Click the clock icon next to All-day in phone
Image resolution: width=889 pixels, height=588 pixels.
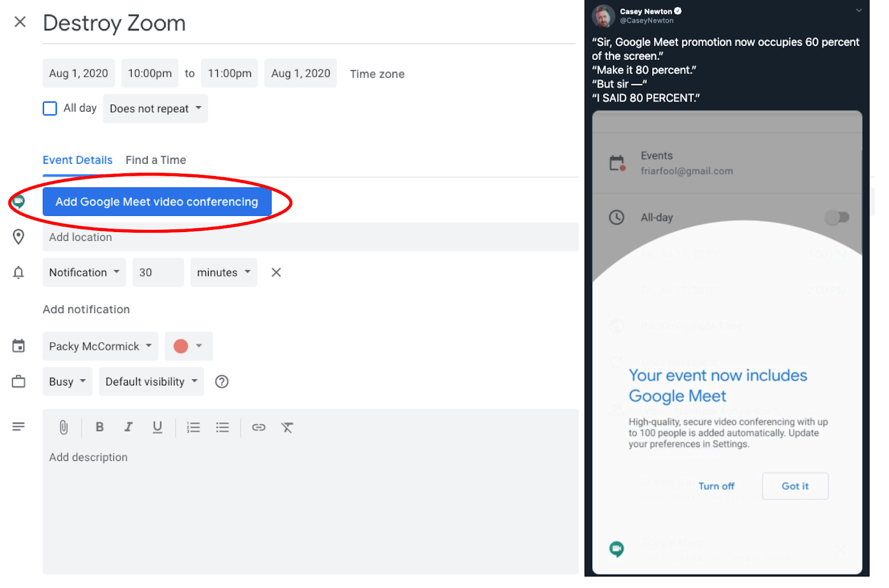pos(617,217)
